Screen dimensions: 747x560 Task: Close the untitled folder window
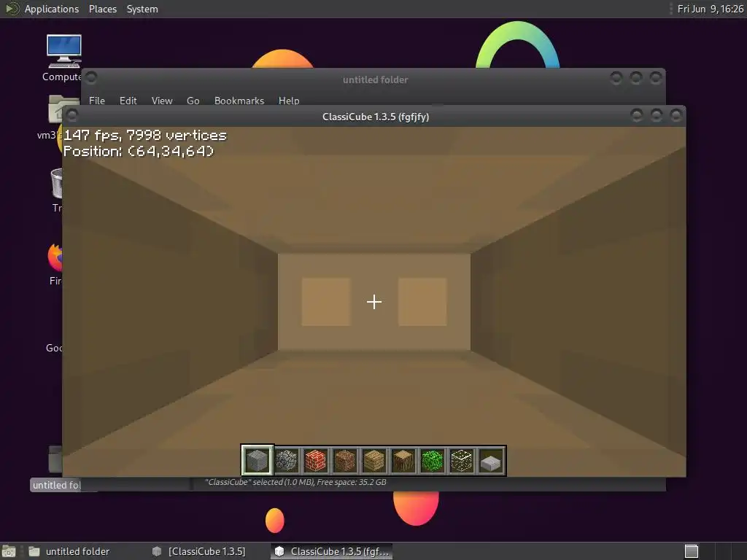[x=656, y=77]
